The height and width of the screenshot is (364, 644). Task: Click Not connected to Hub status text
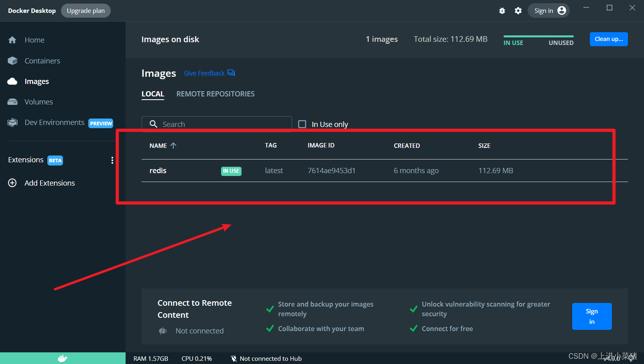271,358
